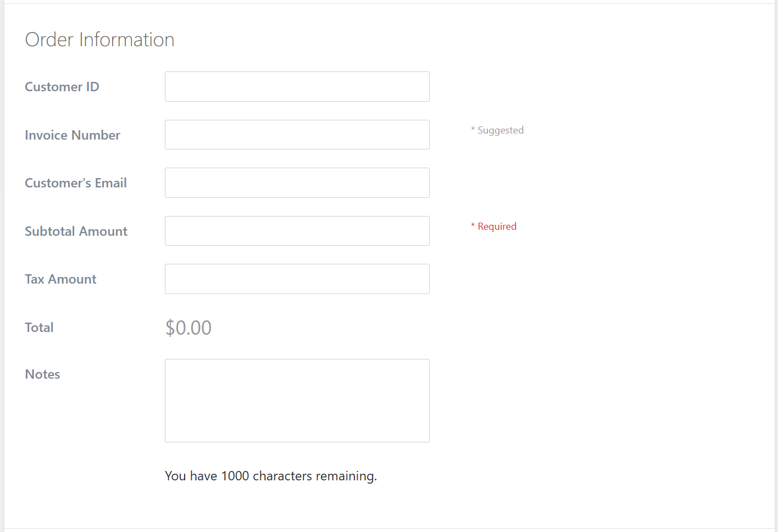Click into the Subtotal Amount field
778x532 pixels.
297,231
